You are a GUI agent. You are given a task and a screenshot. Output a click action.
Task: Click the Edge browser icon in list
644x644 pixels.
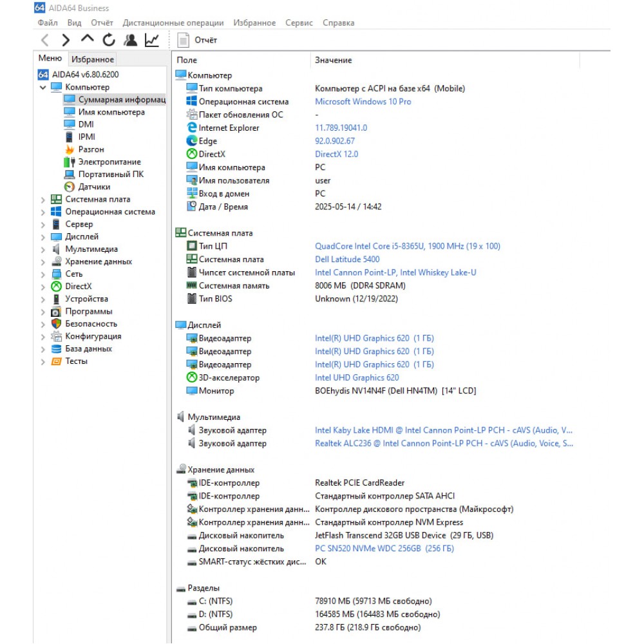192,141
